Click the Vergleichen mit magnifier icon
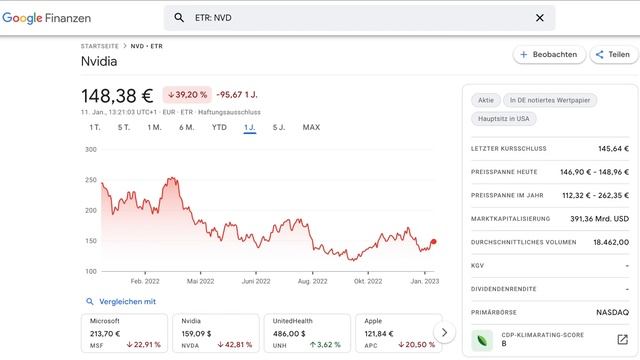The height and width of the screenshot is (360, 640). (x=90, y=302)
